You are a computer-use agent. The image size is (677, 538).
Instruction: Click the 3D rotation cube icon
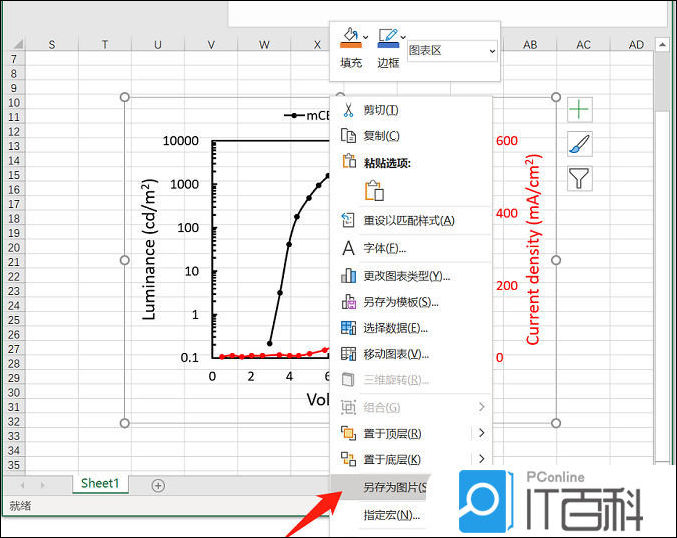[x=348, y=380]
